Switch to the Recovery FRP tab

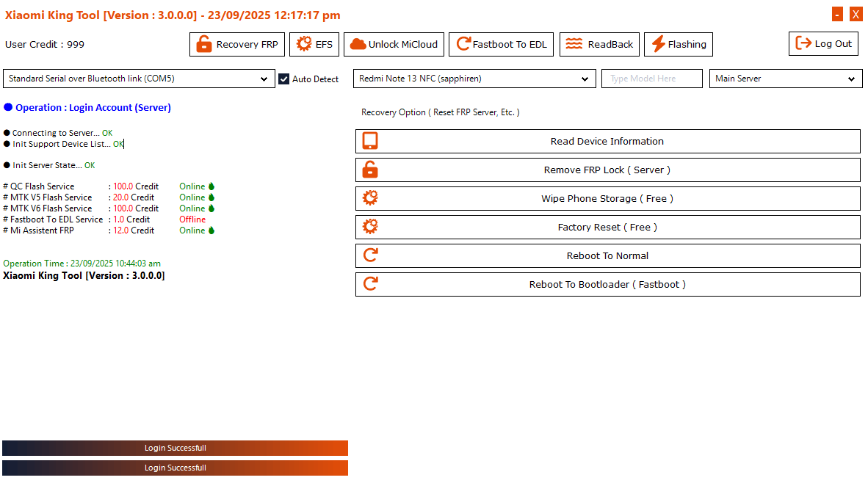click(x=236, y=44)
